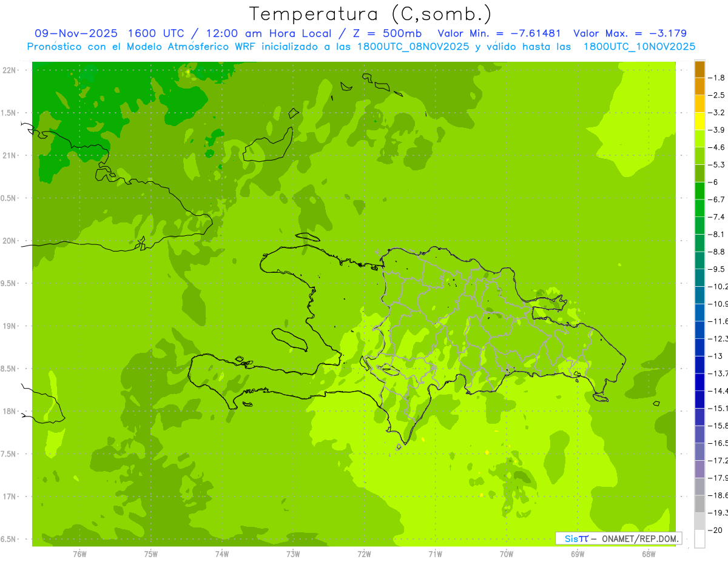Click the "-12.3" colorbar label

tap(718, 338)
